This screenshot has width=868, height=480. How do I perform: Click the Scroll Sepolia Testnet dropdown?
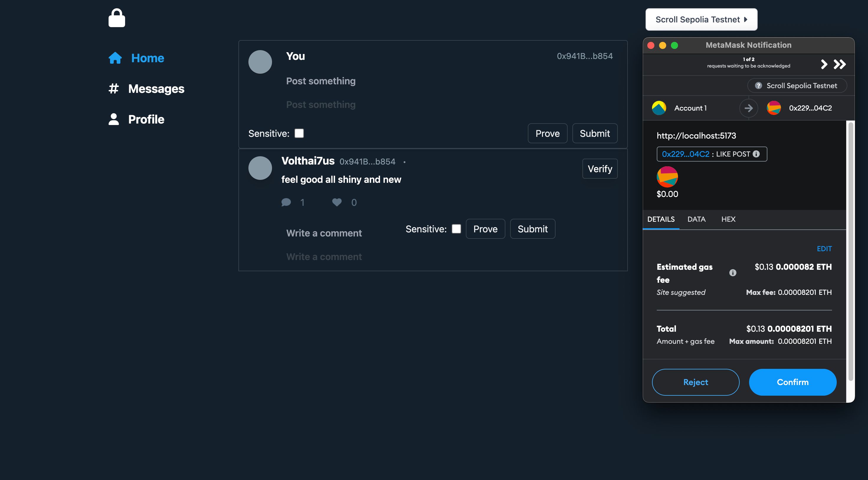[x=702, y=19]
